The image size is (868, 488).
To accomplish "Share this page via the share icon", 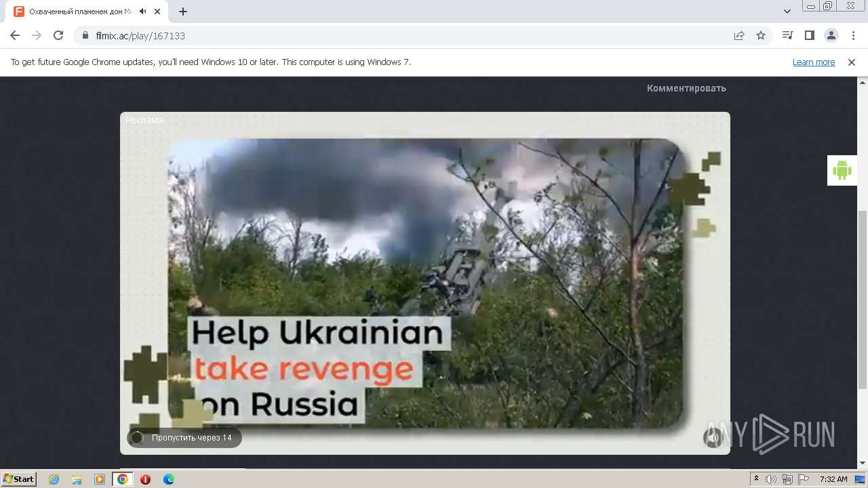I will pos(739,35).
